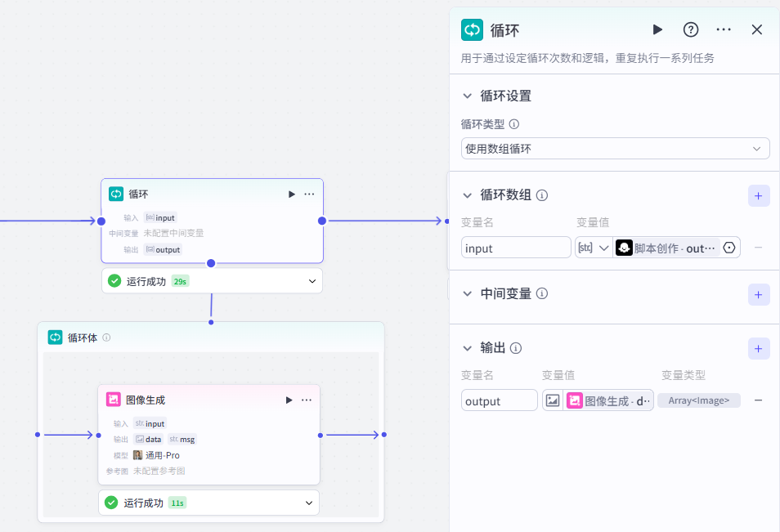Collapse the 循环设置 section
The image size is (780, 532).
[x=468, y=96]
